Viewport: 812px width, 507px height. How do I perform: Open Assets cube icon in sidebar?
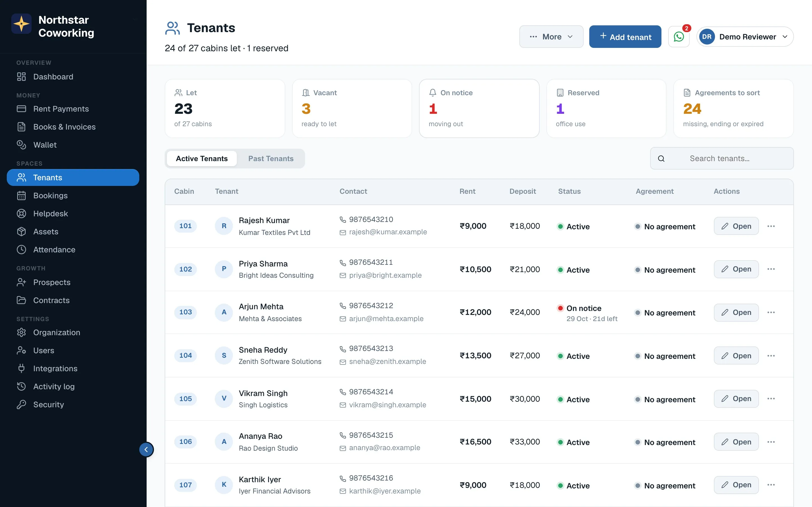click(21, 232)
